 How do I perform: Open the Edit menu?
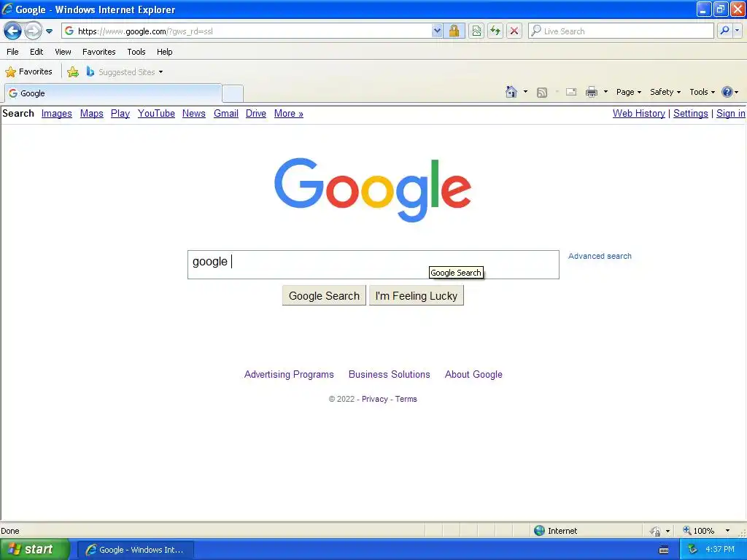tap(36, 52)
